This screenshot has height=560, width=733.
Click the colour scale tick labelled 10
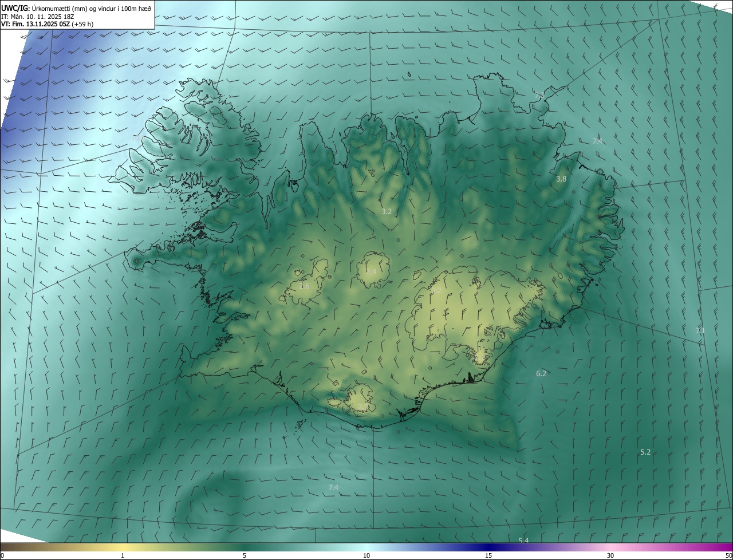pos(366,555)
